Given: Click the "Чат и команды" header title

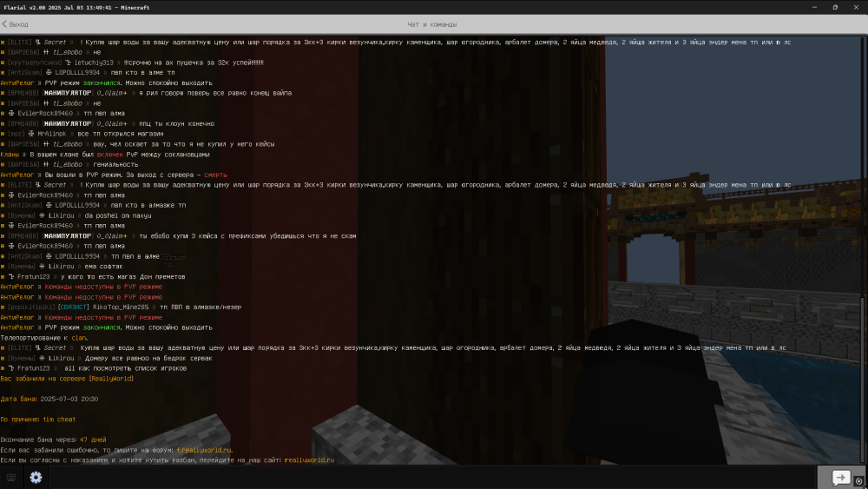Looking at the screenshot, I should [431, 24].
